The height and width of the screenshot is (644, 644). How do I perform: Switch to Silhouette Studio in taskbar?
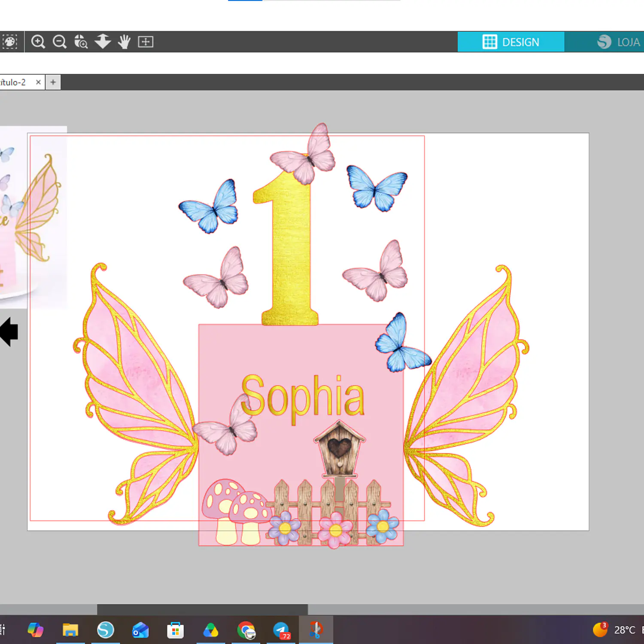105,630
